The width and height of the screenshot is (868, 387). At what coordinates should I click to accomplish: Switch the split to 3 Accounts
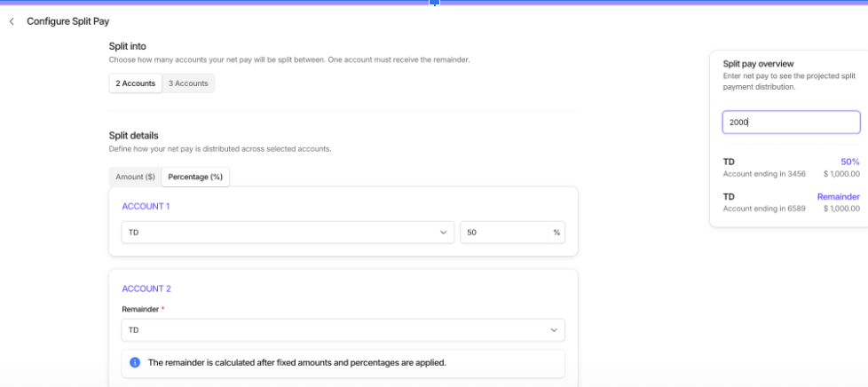click(188, 83)
